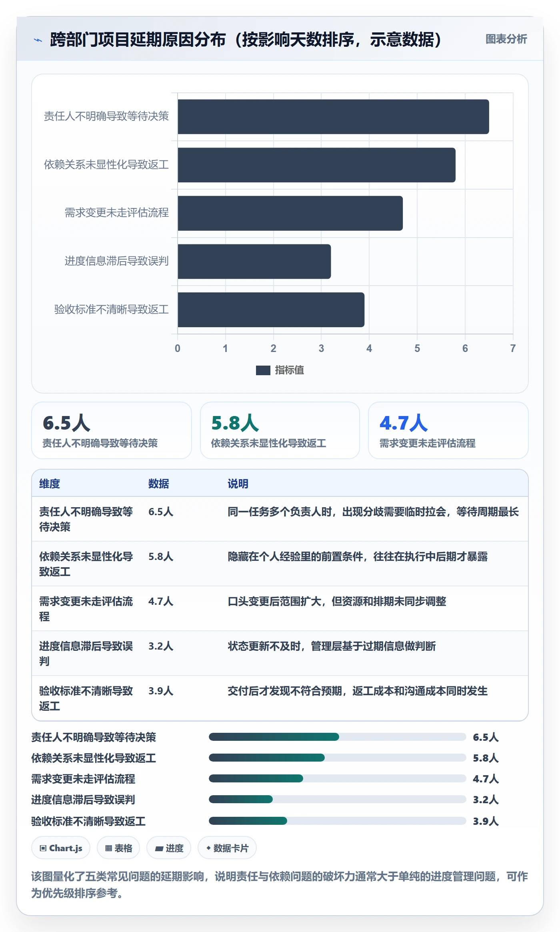Click the 4.7人 progress bar
Viewport: 560px width, 932px height.
pos(338,778)
